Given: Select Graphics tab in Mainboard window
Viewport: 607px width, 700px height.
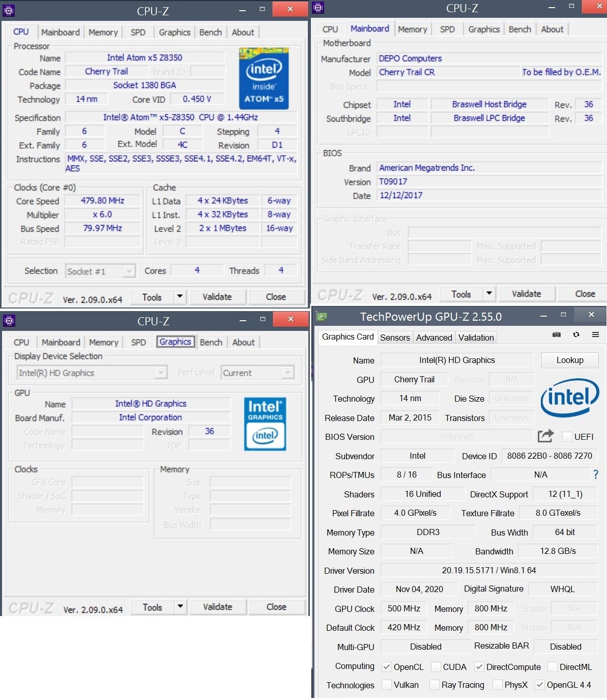Looking at the screenshot, I should point(484,30).
